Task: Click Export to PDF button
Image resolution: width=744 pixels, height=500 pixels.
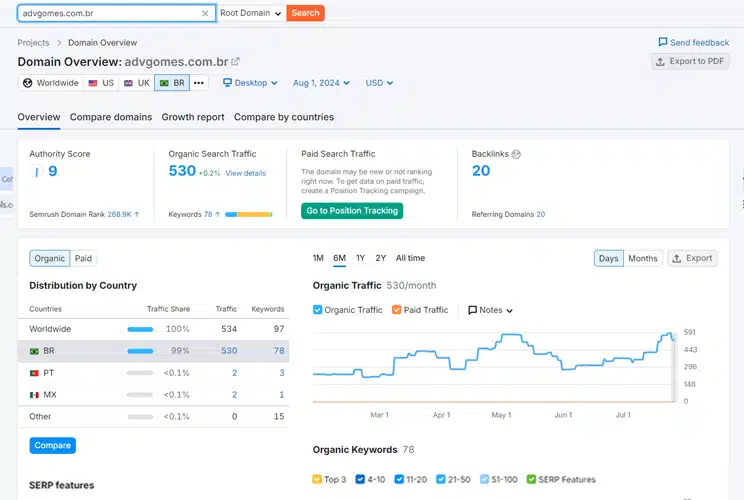Action: [690, 61]
